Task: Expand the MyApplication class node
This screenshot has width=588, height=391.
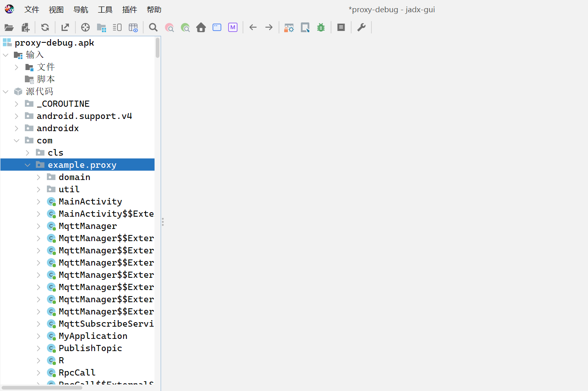Action: click(x=39, y=336)
